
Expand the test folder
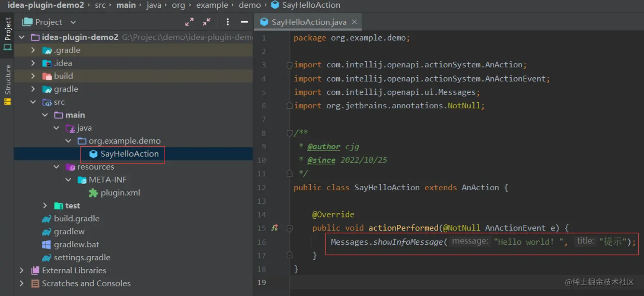click(45, 205)
